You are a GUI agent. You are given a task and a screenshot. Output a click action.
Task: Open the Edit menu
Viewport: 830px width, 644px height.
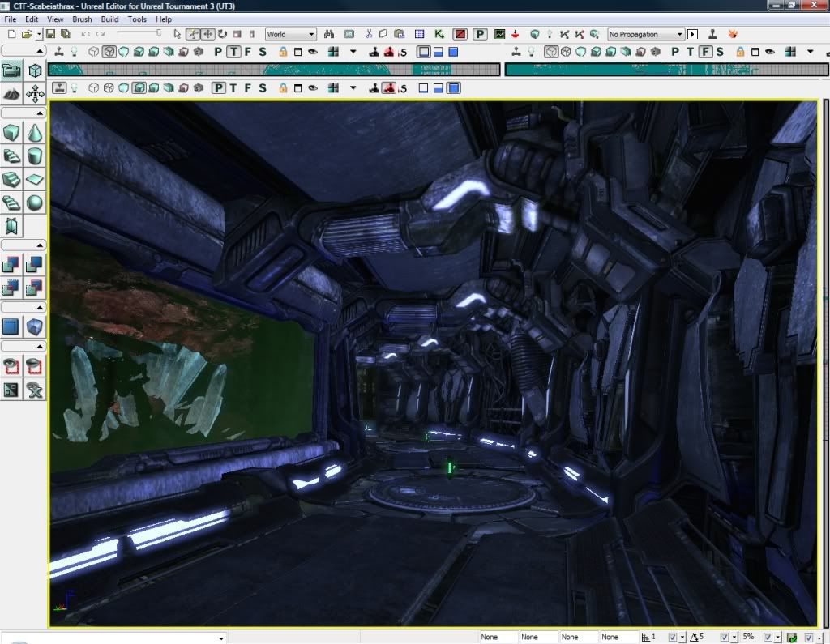(32, 19)
